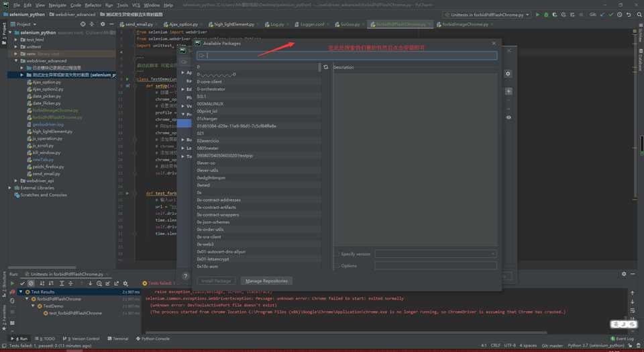Collapse the TestDemo test node

tap(34, 306)
